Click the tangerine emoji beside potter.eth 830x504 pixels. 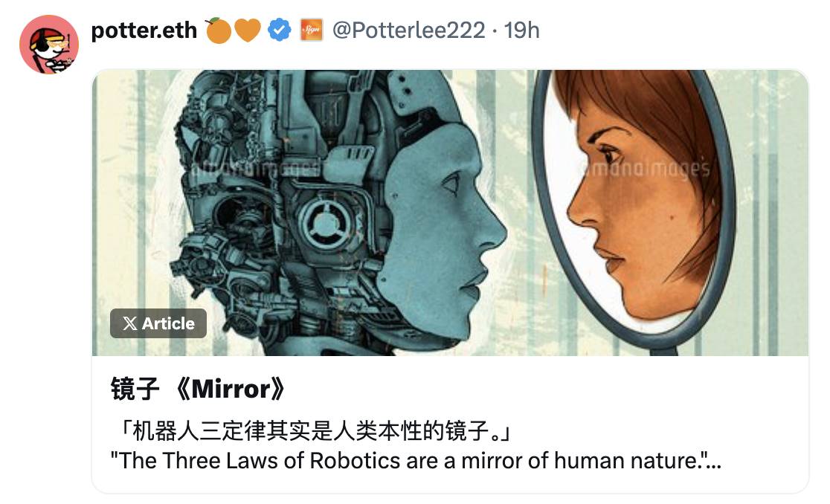coord(218,30)
